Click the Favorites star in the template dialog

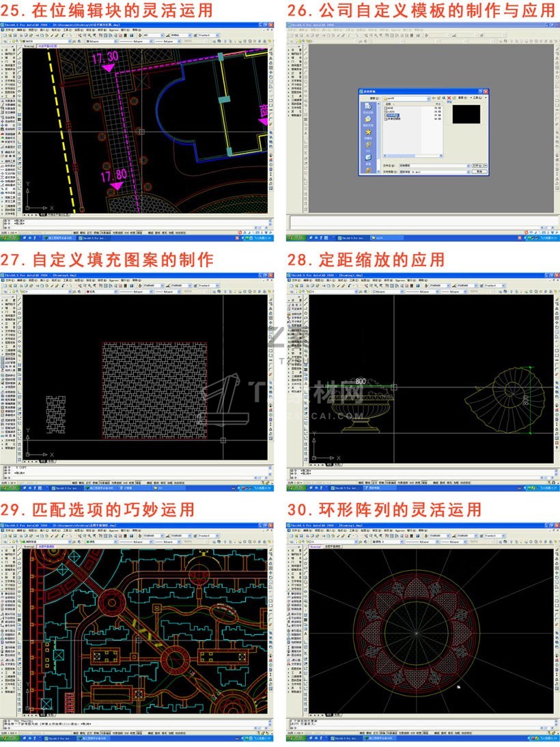point(368,132)
